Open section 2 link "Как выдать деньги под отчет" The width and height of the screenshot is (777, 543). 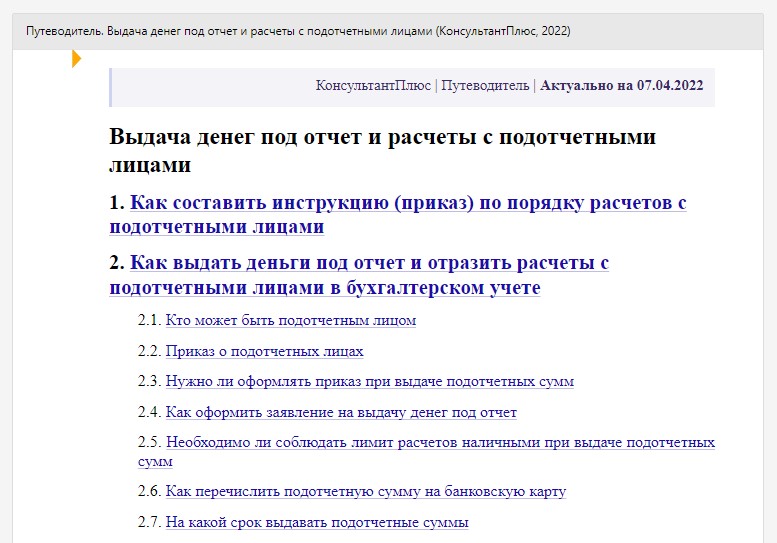tap(369, 264)
